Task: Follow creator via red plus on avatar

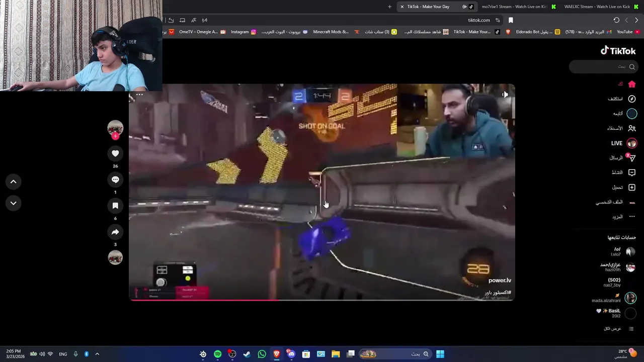Action: [115, 136]
